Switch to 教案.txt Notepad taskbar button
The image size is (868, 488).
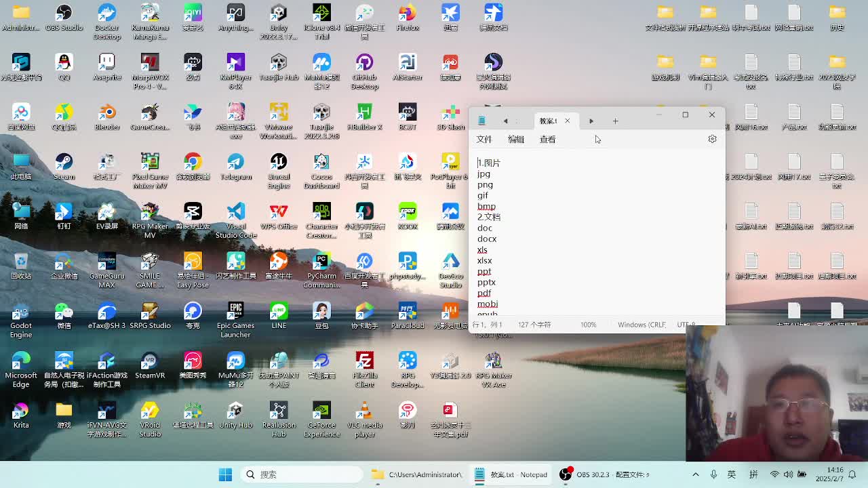511,474
